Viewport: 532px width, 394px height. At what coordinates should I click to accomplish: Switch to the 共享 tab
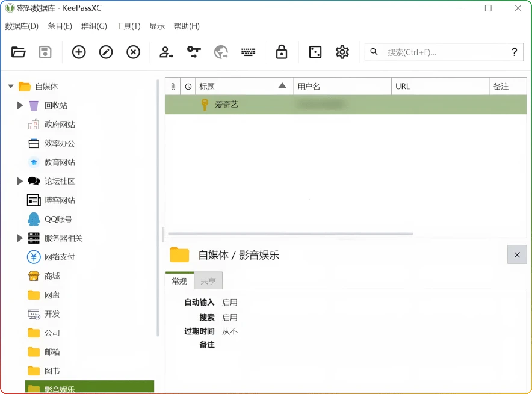(x=208, y=280)
